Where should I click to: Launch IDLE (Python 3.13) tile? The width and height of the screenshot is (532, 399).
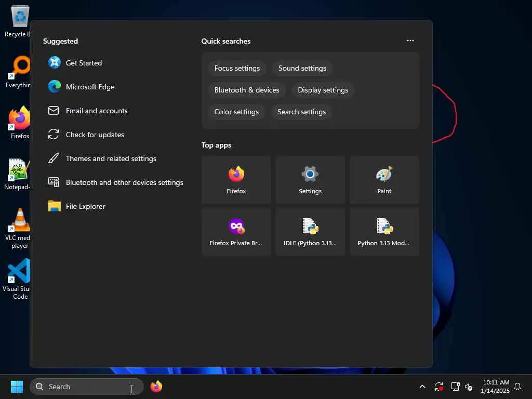310,232
